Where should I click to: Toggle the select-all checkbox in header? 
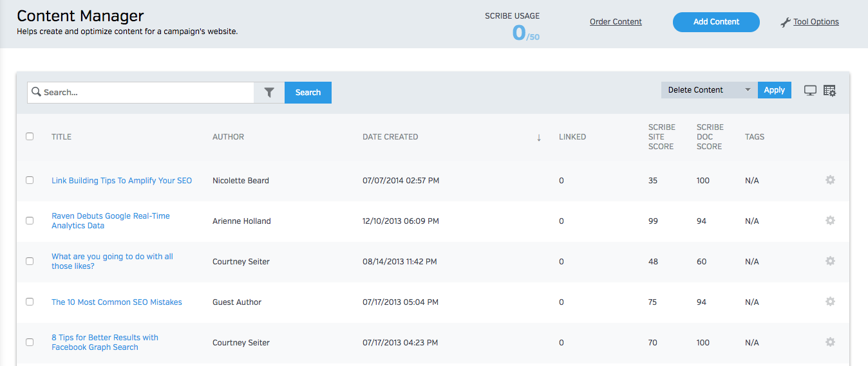click(30, 136)
